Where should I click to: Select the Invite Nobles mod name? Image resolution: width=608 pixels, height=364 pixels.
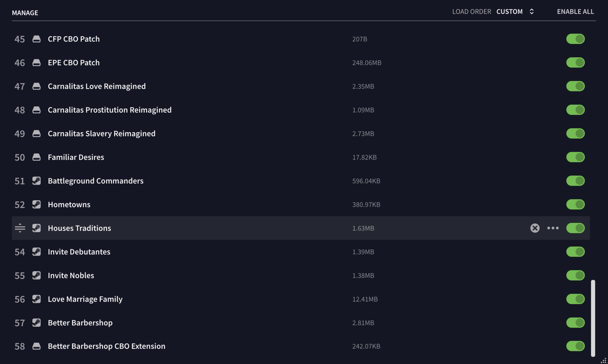coord(71,275)
